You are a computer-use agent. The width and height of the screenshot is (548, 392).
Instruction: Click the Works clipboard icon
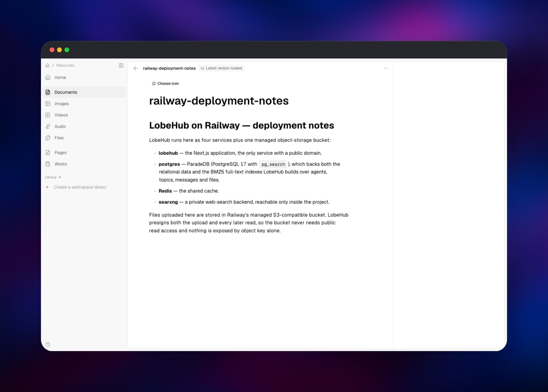click(x=48, y=164)
